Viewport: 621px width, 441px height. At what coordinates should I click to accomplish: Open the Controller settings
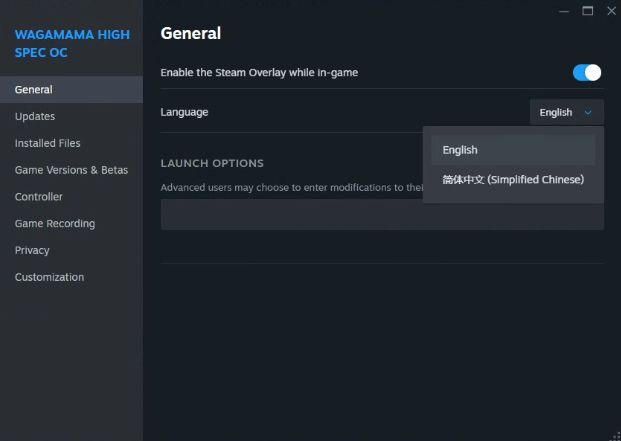click(x=39, y=197)
